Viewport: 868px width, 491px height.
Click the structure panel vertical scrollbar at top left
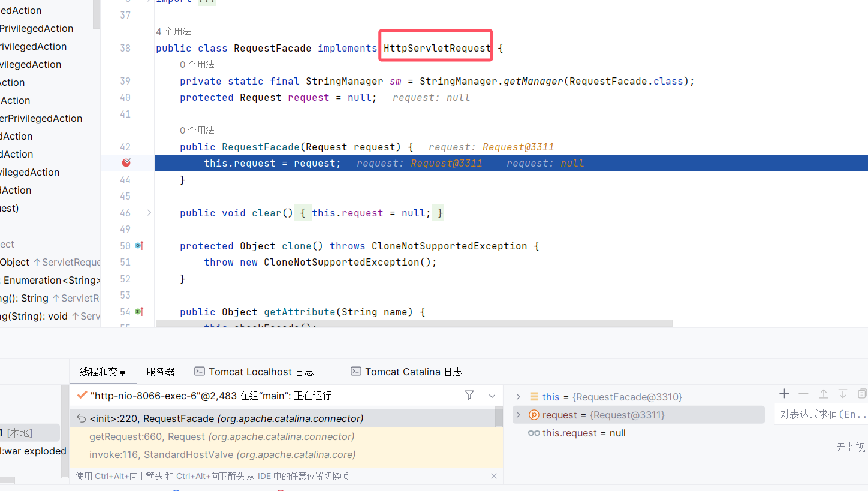pos(97,14)
